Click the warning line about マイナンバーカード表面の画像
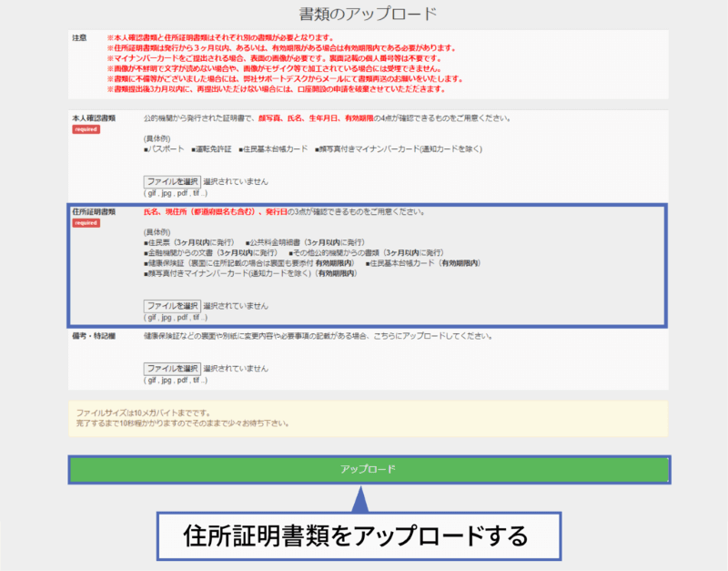The image size is (728, 571). pyautogui.click(x=274, y=58)
